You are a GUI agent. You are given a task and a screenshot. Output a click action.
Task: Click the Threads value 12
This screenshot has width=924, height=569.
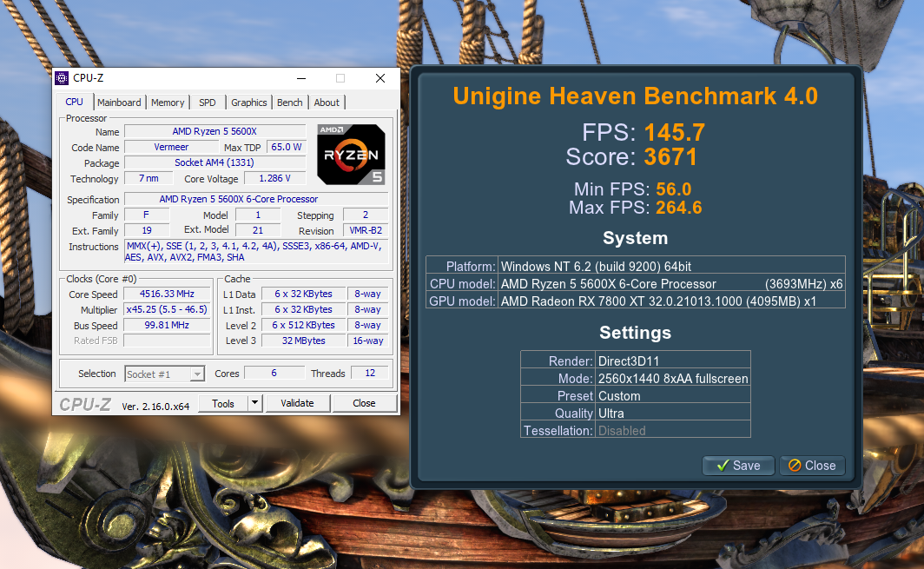click(x=370, y=373)
